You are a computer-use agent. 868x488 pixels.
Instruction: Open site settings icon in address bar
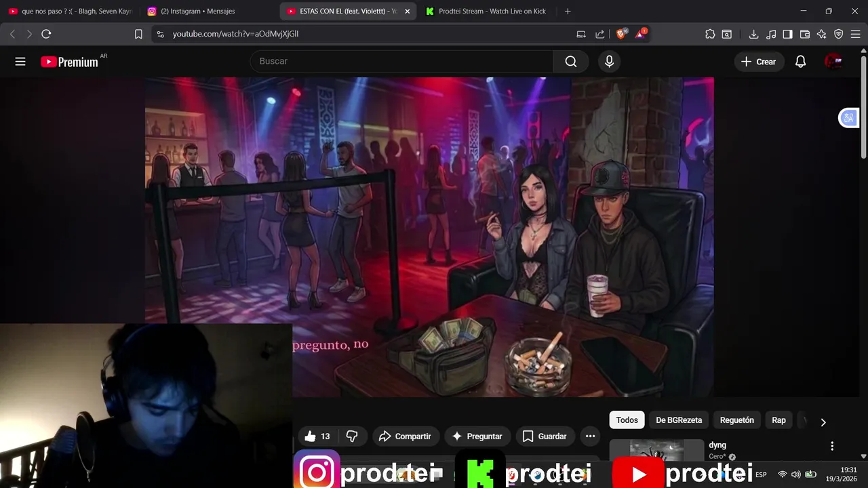pyautogui.click(x=160, y=34)
